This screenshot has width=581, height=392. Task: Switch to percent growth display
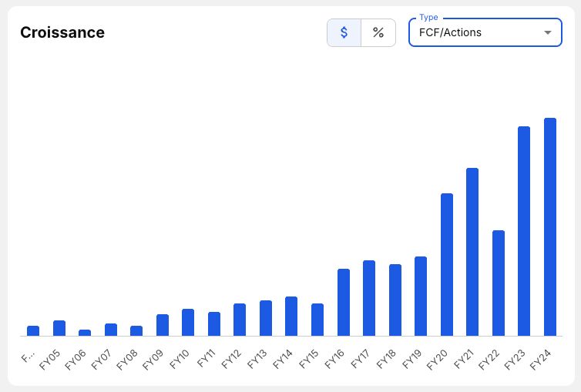378,32
